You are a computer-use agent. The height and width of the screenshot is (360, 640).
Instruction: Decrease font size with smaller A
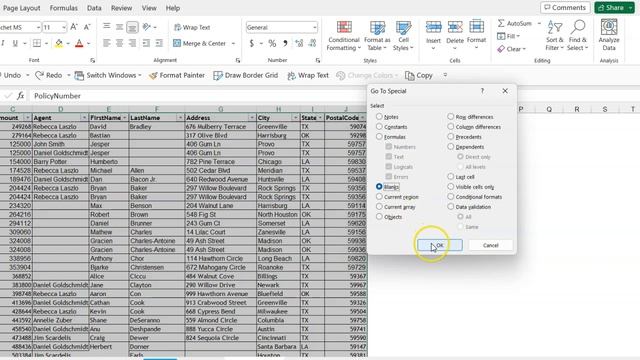click(87, 27)
